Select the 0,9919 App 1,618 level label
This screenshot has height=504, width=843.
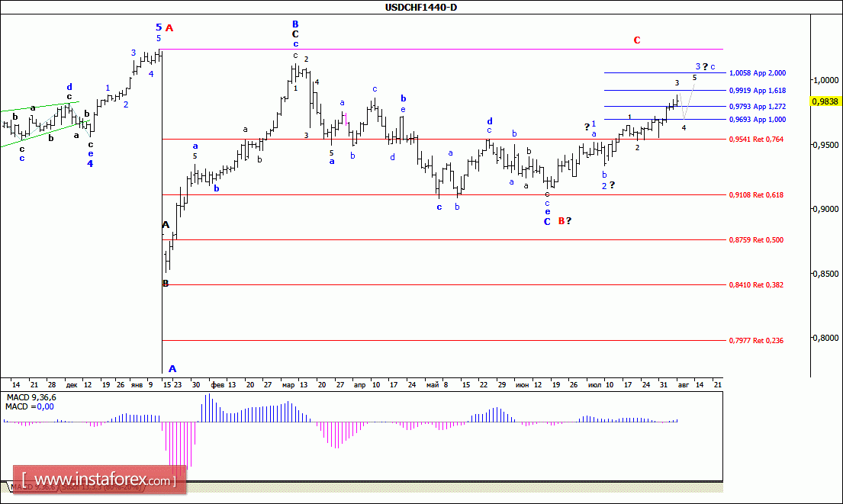click(x=757, y=91)
